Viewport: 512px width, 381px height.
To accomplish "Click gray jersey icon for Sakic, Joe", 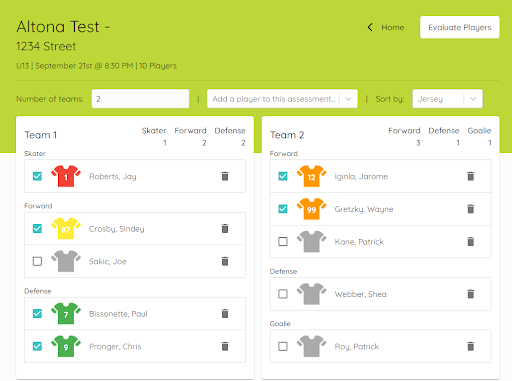I will pyautogui.click(x=66, y=261).
